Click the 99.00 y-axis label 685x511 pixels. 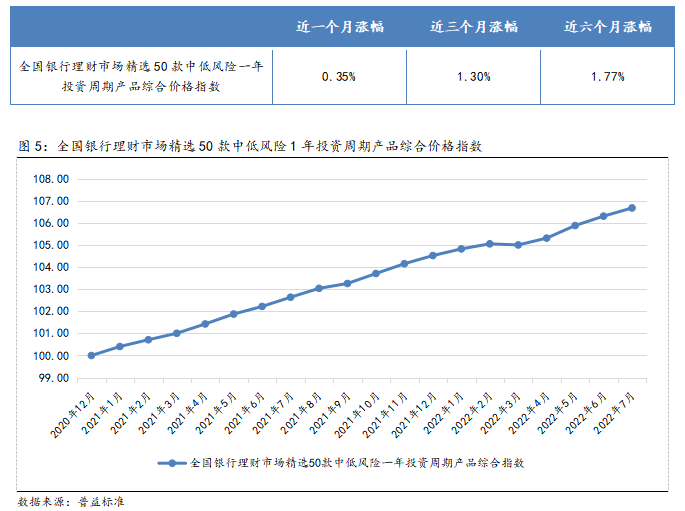point(50,378)
